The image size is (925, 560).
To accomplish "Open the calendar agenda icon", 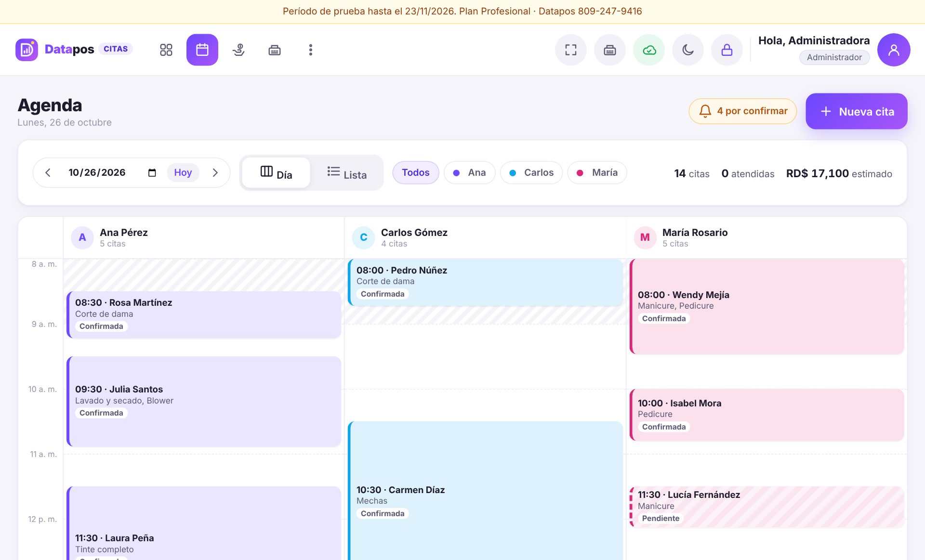I will (202, 50).
